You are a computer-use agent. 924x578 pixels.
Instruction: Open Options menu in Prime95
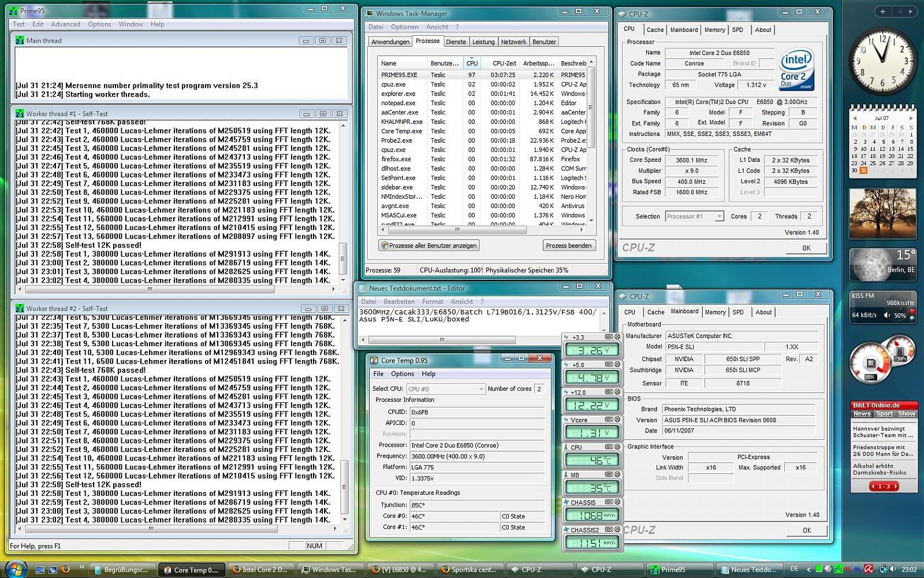(x=99, y=24)
